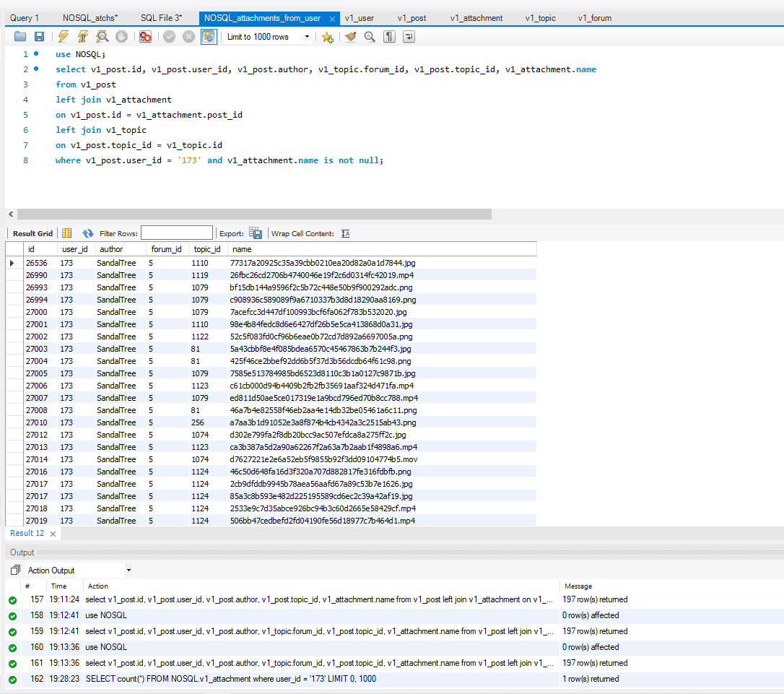Toggle invisible characters with the pilcrow icon
The height and width of the screenshot is (694, 784).
389,37
